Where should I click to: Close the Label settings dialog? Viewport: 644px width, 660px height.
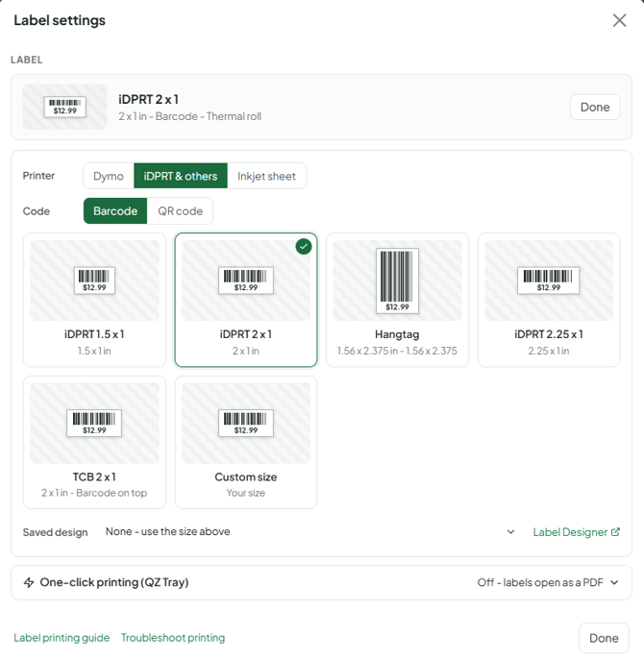click(x=619, y=20)
